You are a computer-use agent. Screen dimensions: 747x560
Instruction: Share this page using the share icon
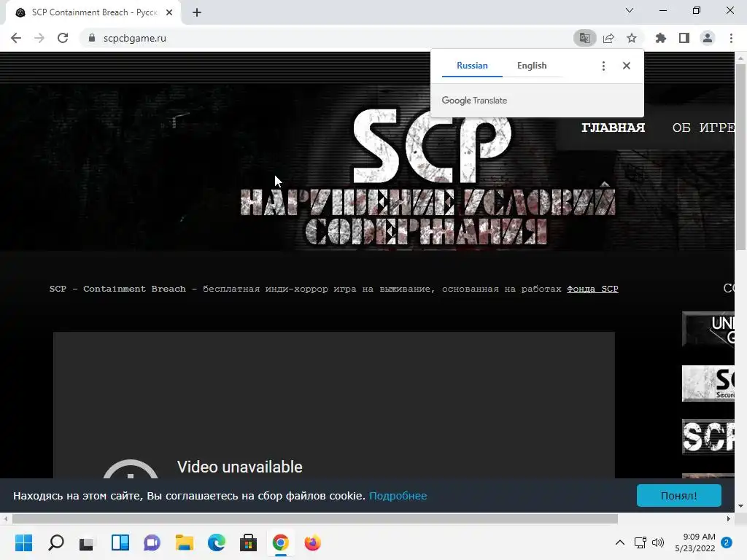(608, 38)
